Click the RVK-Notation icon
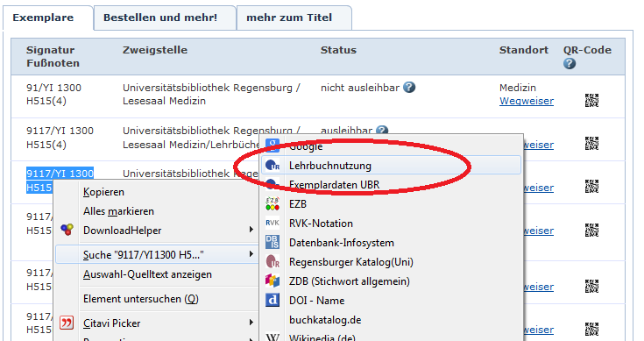 point(272,223)
